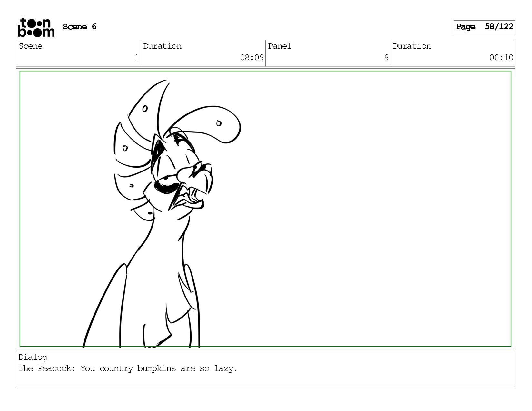Image resolution: width=532 pixels, height=411 pixels.
Task: Click the panel duration value '00:10'
Action: pyautogui.click(x=501, y=58)
